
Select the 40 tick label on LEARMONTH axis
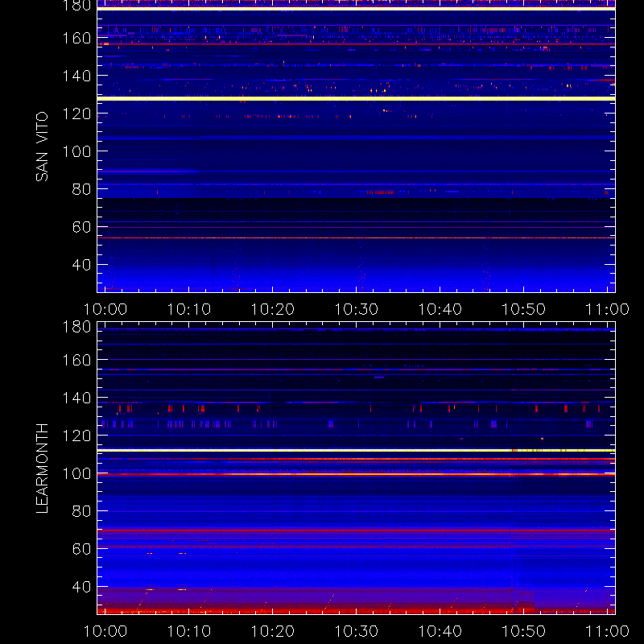[81, 587]
